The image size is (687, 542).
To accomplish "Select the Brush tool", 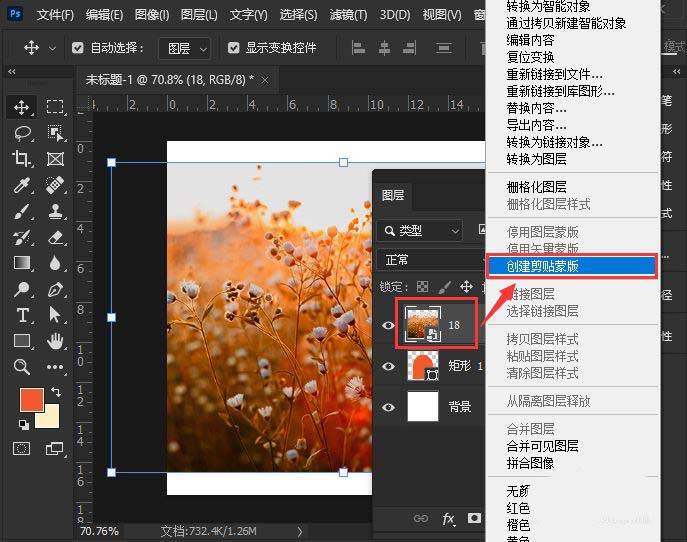I will point(21,211).
